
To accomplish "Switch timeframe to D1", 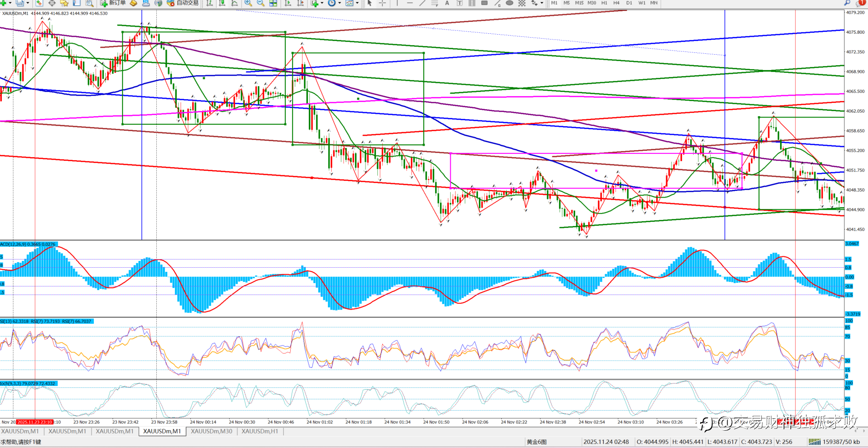I will click(629, 3).
